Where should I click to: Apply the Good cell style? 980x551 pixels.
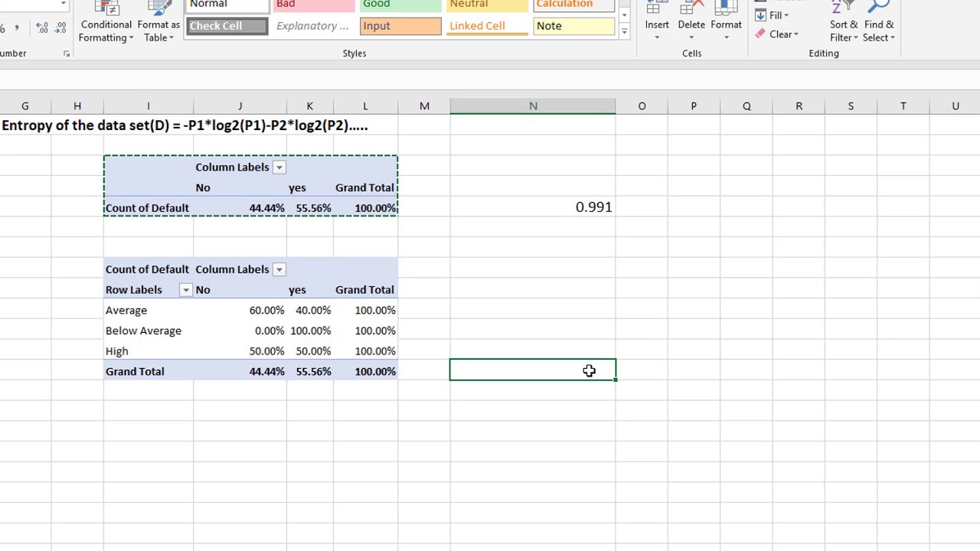coord(400,5)
